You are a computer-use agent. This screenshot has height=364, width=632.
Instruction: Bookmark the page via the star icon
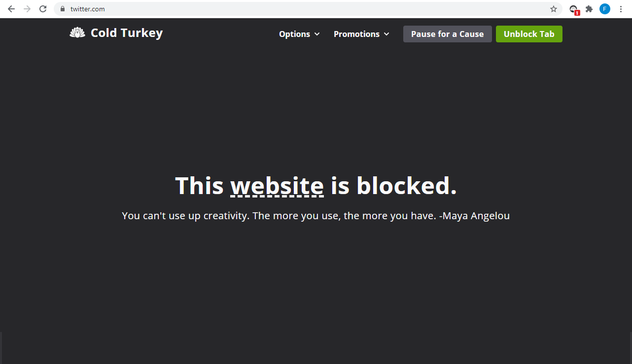click(x=554, y=8)
